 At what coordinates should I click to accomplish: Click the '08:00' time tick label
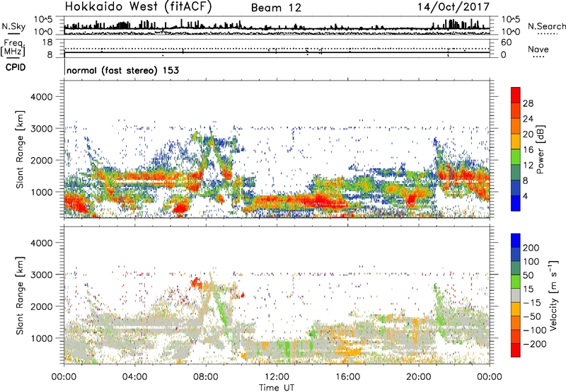click(206, 377)
